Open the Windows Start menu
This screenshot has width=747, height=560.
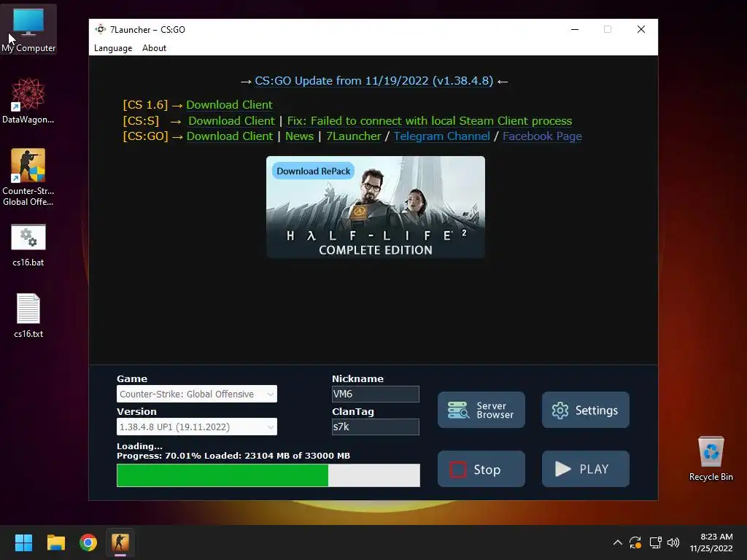(x=23, y=542)
